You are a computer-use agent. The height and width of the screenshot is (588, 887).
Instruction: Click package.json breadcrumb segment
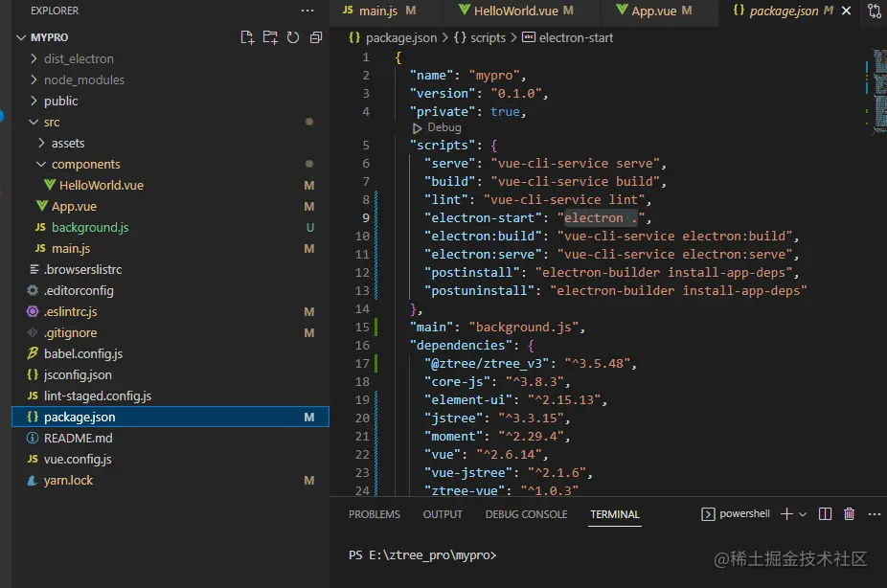401,38
